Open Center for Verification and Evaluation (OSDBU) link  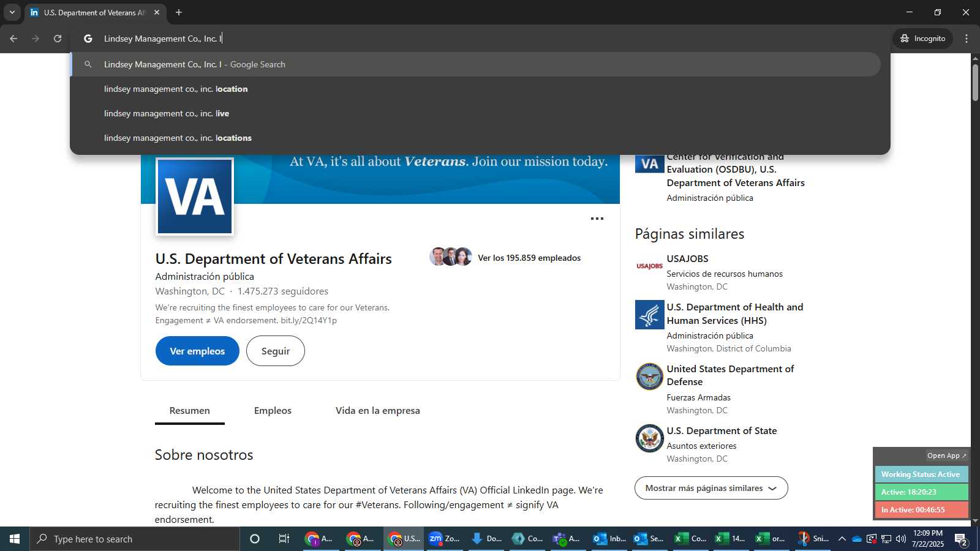[736, 170]
